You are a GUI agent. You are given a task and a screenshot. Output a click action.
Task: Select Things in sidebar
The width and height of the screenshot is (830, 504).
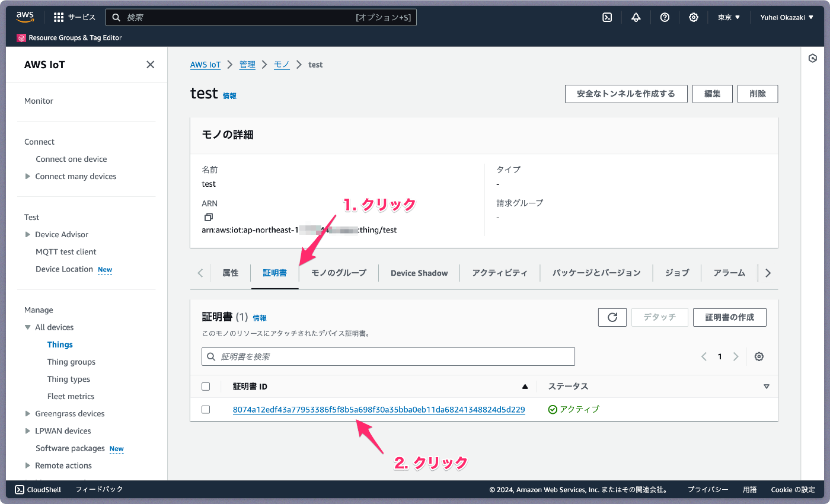[60, 344]
